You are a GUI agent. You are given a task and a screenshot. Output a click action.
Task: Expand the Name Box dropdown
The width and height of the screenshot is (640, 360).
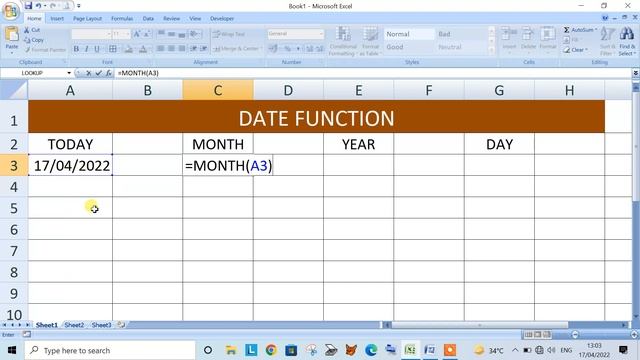69,73
